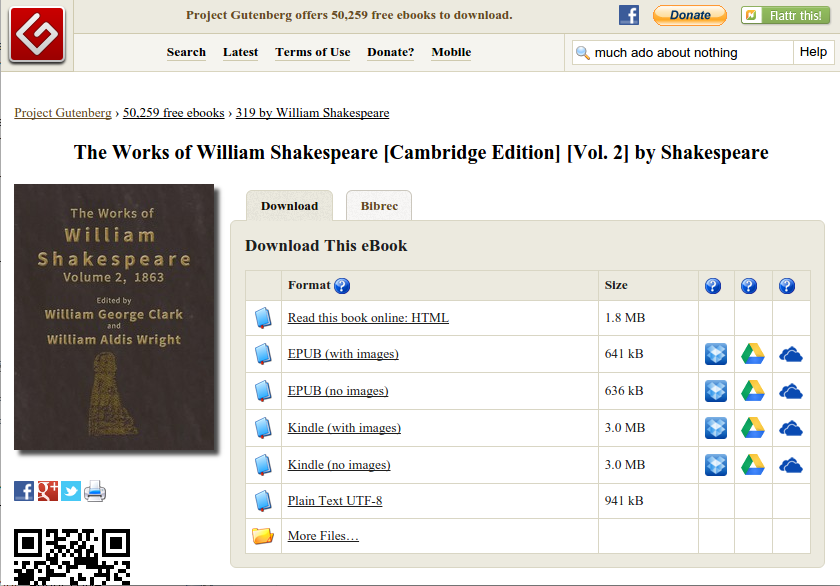Download EPUB (no images) link

point(338,391)
